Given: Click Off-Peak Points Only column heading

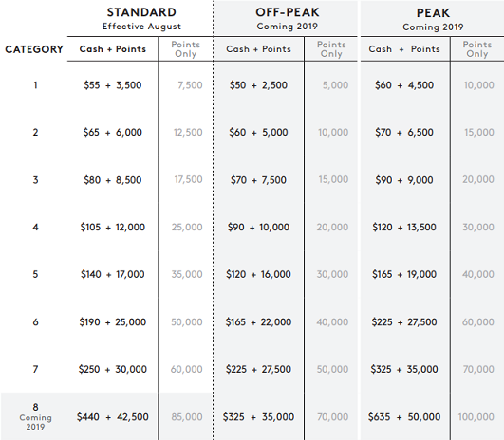Looking at the screenshot, I should coord(331,49).
